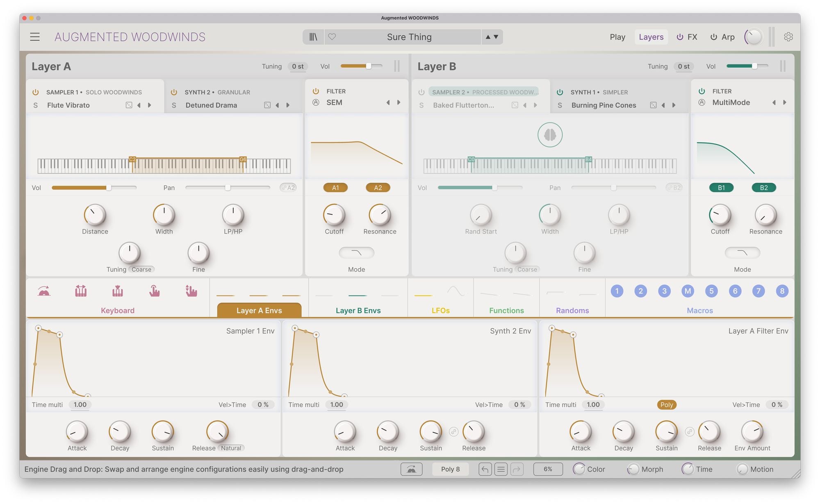Click the brain icon in Layer B
This screenshot has width=820, height=504.
pos(550,135)
